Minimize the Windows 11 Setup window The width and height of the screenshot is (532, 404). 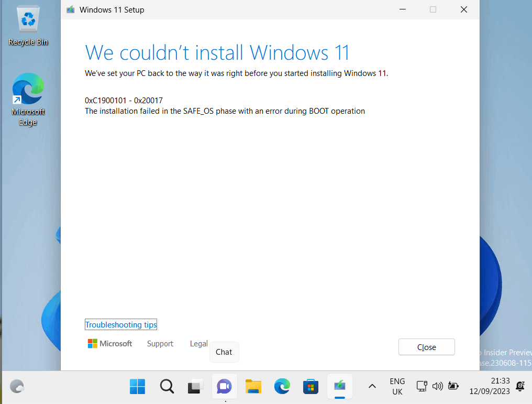click(x=402, y=9)
